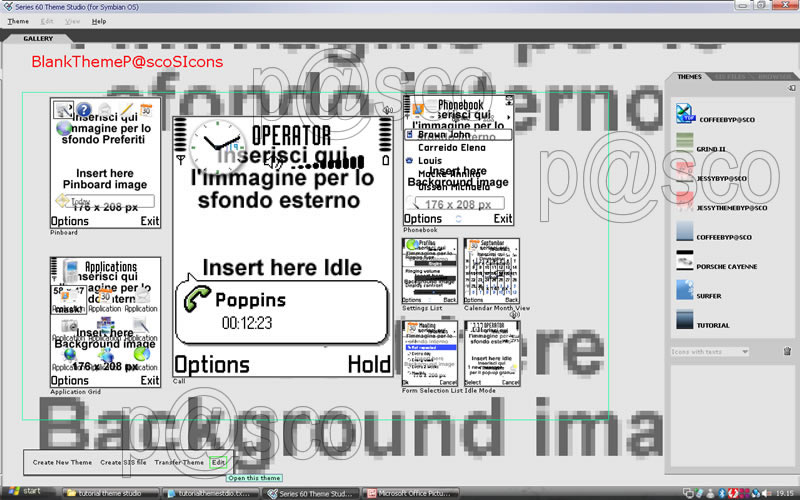Click the trash icon in Themes panel
Image resolution: width=800 pixels, height=500 pixels.
787,351
